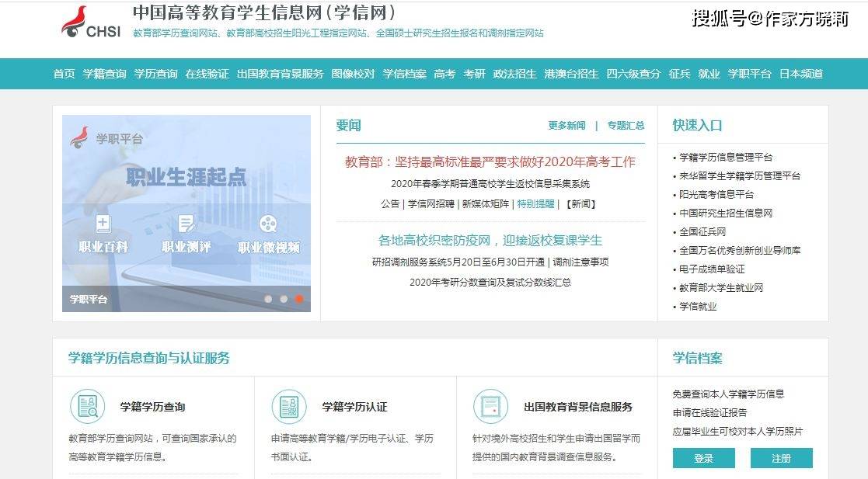Open the 职业微视频 icon in banner

[x=268, y=224]
